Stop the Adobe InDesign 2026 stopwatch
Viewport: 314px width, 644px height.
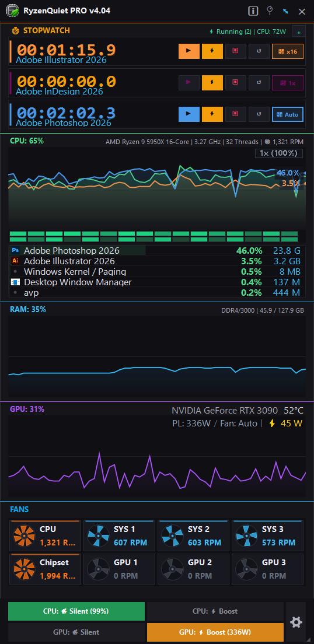[x=236, y=83]
